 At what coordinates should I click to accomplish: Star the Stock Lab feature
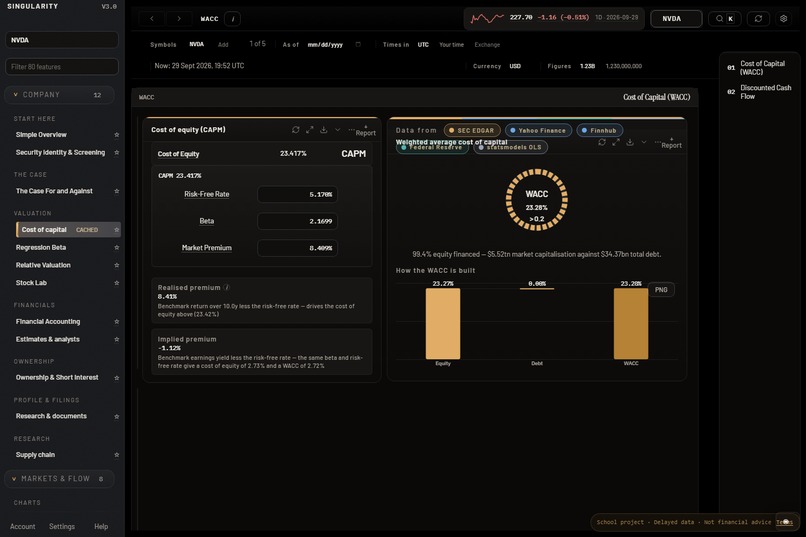(x=117, y=283)
